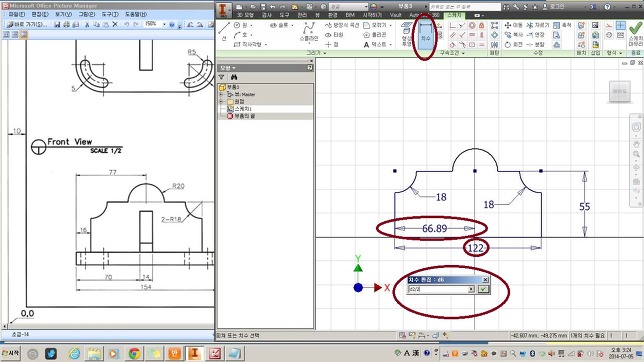This screenshot has height=362, width=644.
Task: Click the Copy (복사) modify tool
Action: (514, 35)
